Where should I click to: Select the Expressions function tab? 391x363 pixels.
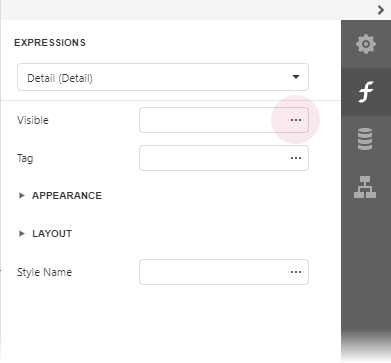click(366, 92)
